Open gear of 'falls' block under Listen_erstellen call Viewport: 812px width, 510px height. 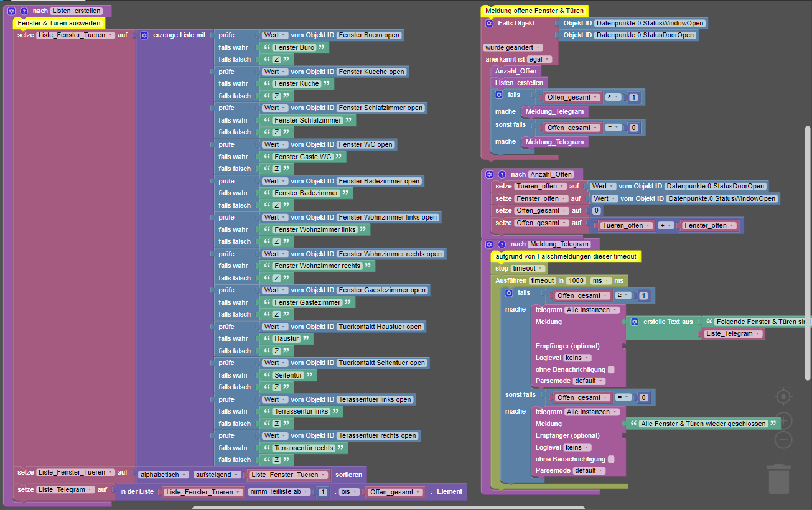pos(498,95)
